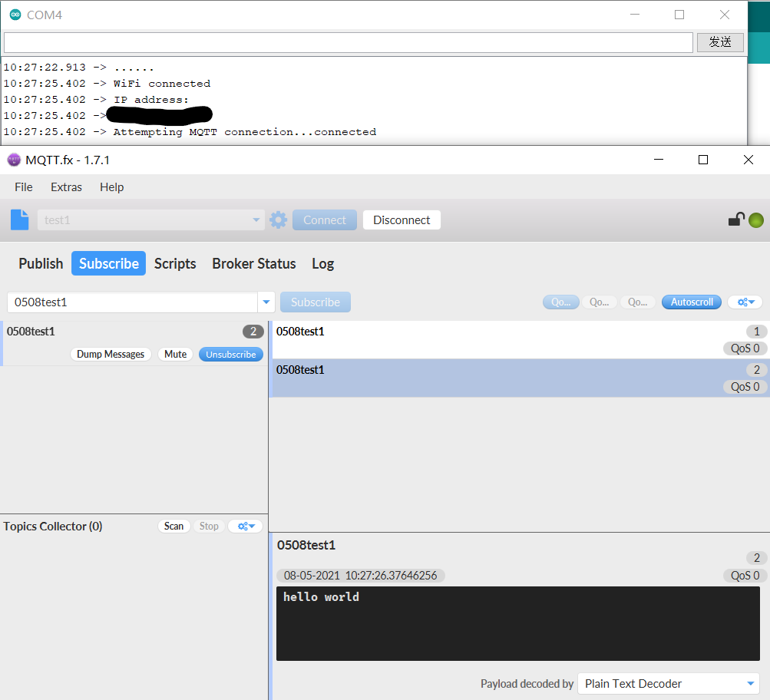770x700 pixels.
Task: Maximize the MQTT.fx window
Action: pyautogui.click(x=702, y=160)
